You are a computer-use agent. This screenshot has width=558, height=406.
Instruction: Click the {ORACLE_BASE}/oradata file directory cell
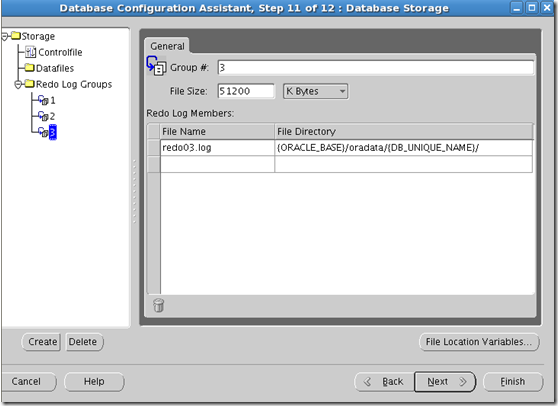point(404,148)
